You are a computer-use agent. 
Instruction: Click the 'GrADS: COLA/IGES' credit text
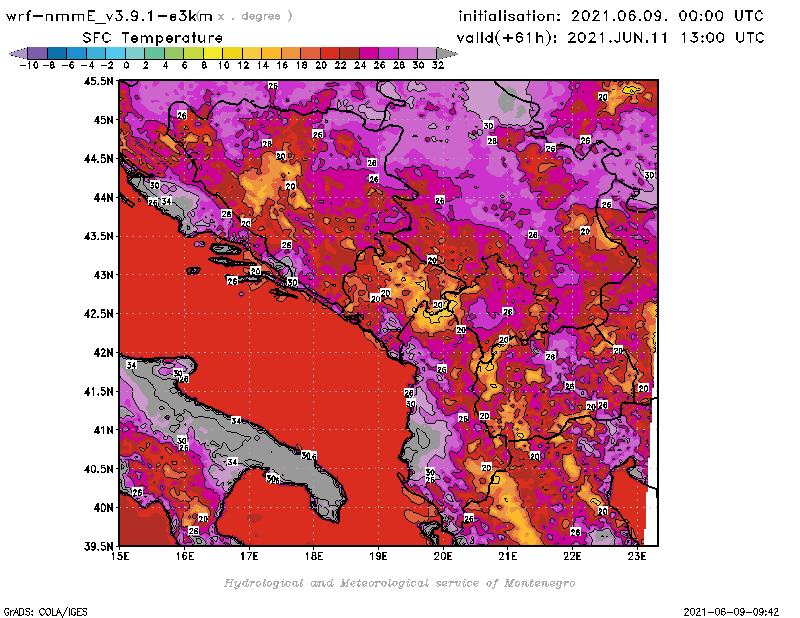pyautogui.click(x=45, y=612)
